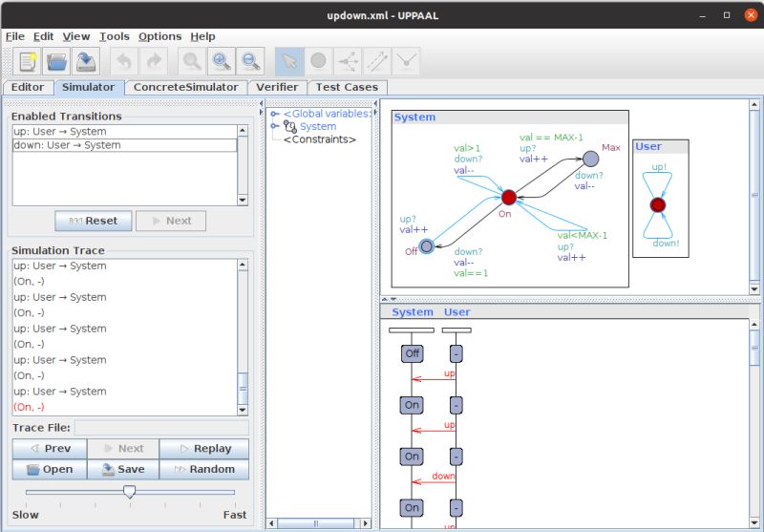Screen dimensions: 764x532
Task: Click the System process icon in variables tree
Action: (290, 127)
